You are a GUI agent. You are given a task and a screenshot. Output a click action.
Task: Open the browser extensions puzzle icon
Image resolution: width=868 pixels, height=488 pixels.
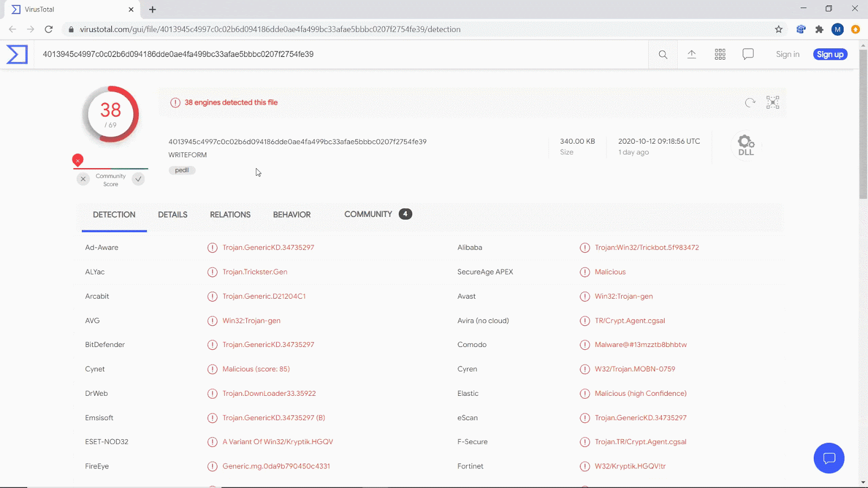[819, 29]
